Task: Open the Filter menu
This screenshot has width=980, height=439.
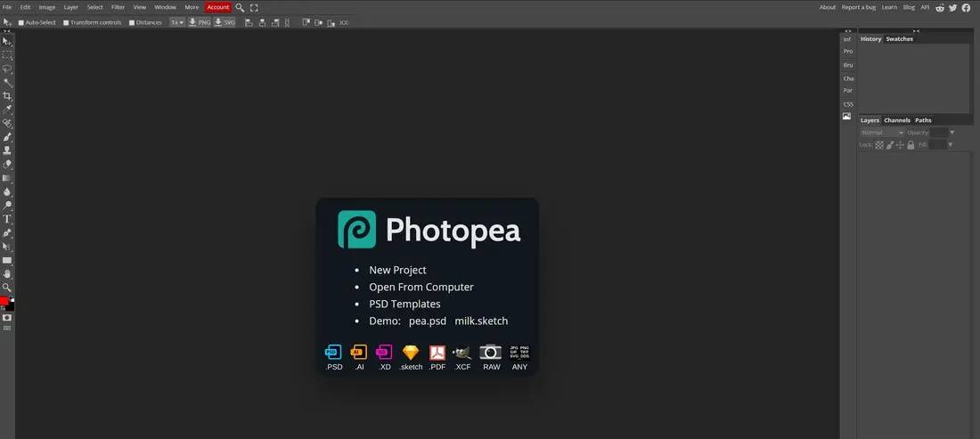Action: point(118,7)
